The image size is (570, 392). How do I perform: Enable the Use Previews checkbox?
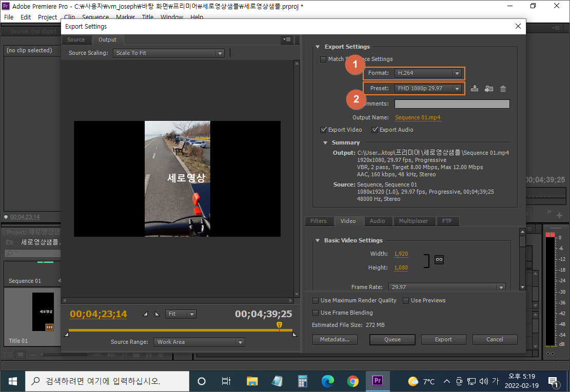tap(406, 300)
